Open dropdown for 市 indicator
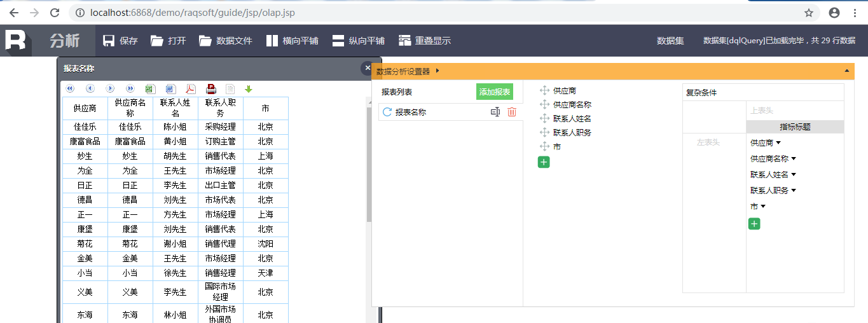The width and height of the screenshot is (868, 323). (763, 207)
